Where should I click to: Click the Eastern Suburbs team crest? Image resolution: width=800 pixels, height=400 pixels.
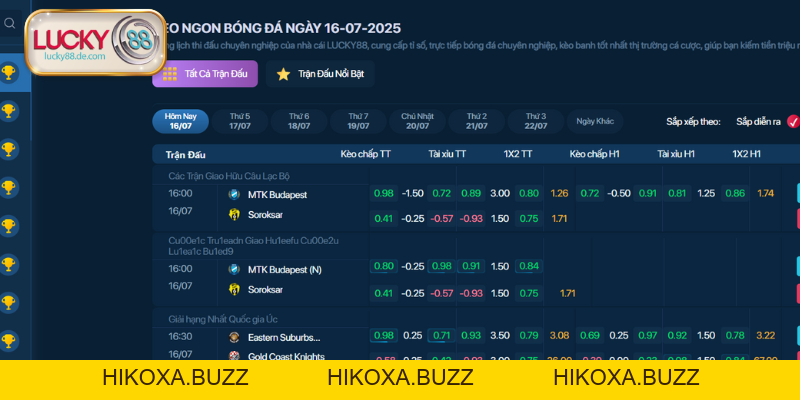point(234,337)
